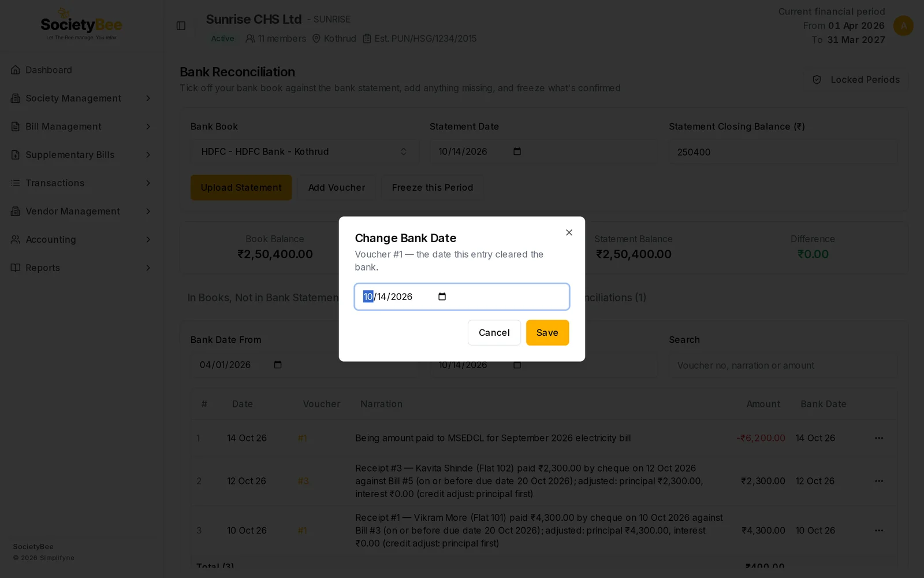Screen dimensions: 924x578
Task: Open voucher #3 link for Kavita Shinde
Action: 303,481
